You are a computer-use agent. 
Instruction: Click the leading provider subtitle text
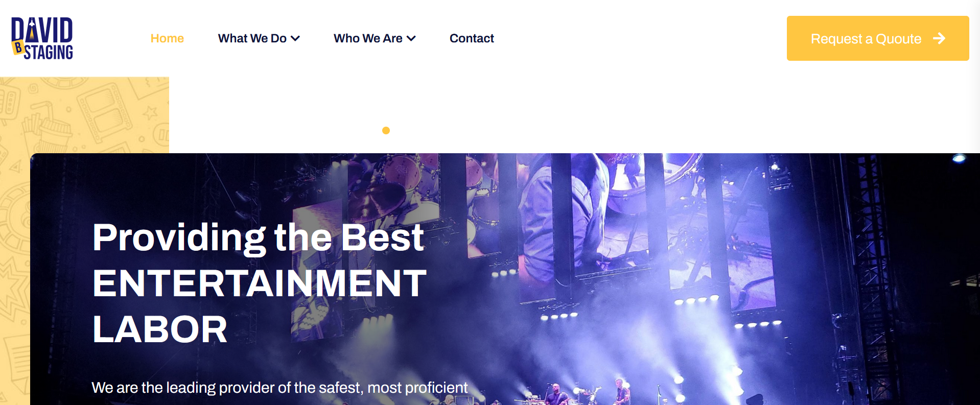coord(279,388)
